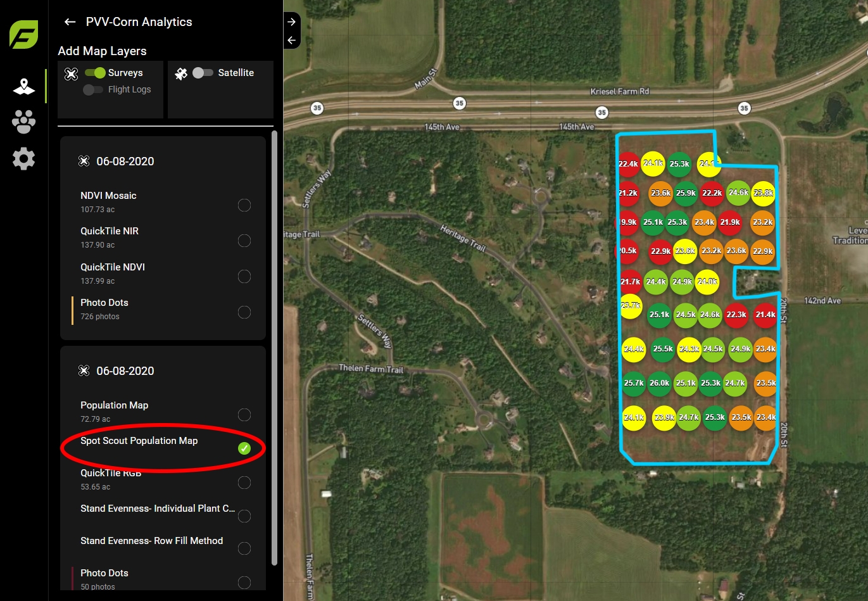This screenshot has height=601, width=868.
Task: Select the Population Map layer item
Action: coord(115,405)
